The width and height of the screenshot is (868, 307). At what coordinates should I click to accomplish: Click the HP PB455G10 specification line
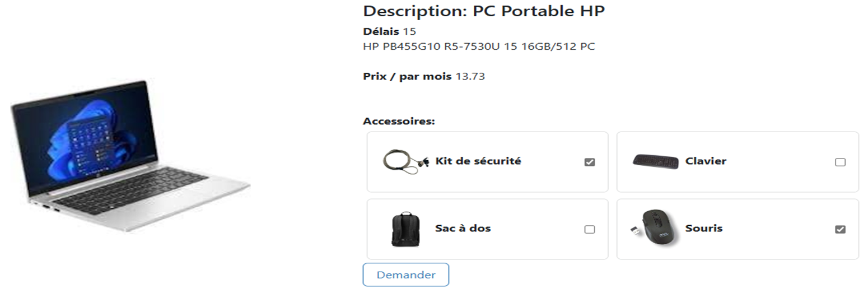click(479, 46)
